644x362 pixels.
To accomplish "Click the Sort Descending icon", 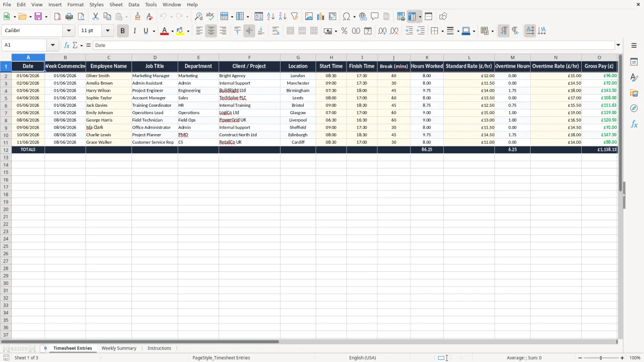I will 283,17.
